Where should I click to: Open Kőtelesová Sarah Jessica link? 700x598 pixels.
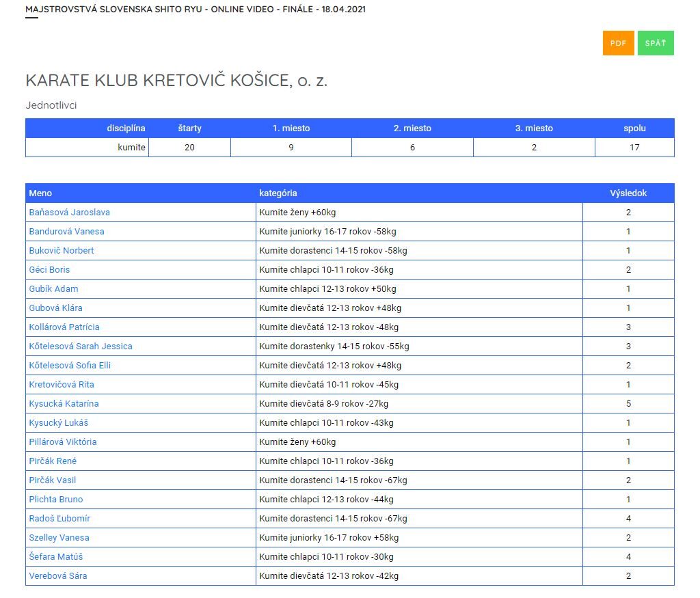(x=81, y=346)
